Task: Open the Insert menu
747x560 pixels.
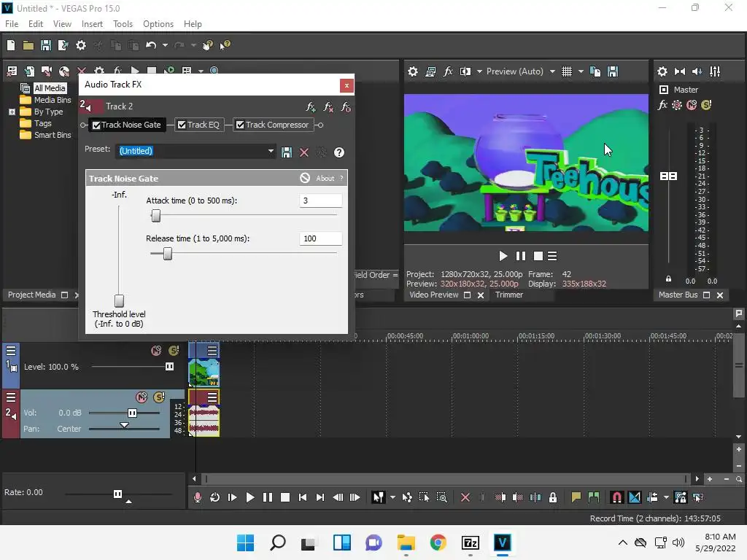Action: click(x=92, y=24)
